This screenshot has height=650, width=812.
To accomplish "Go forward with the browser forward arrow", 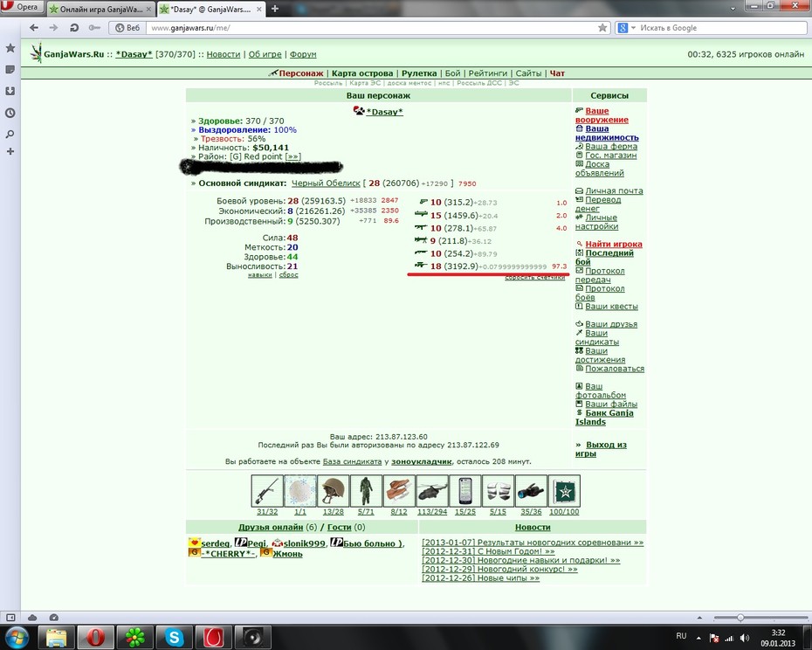I will (x=53, y=28).
